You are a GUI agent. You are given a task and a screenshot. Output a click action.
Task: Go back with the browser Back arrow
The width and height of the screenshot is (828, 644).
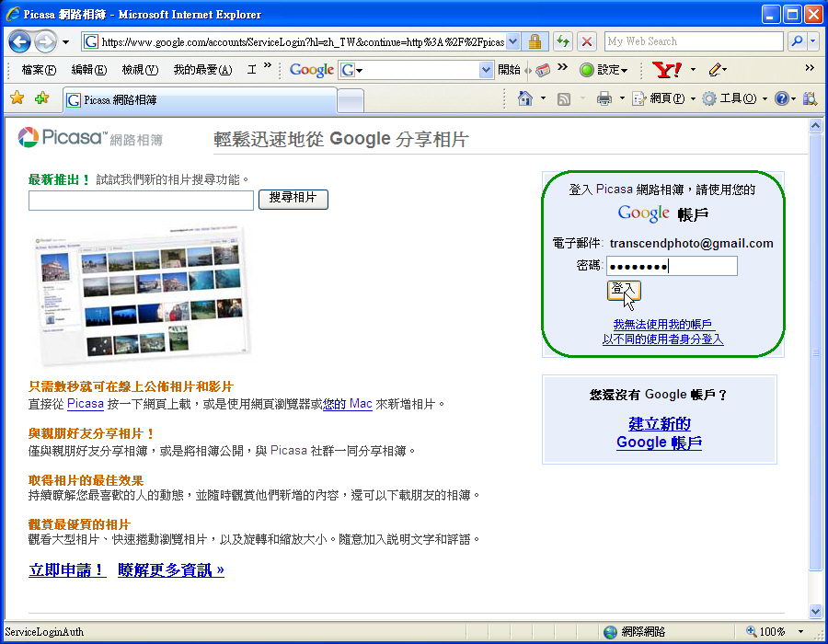point(19,41)
